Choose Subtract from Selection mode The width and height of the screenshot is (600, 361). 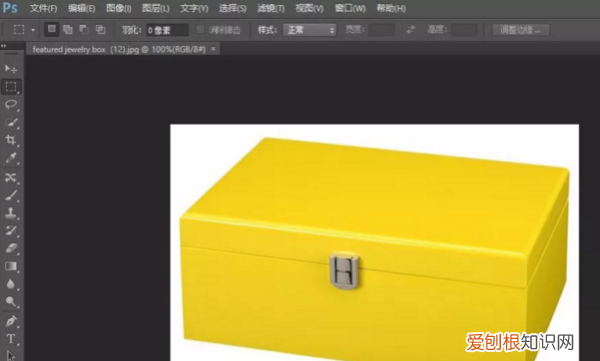click(x=84, y=29)
